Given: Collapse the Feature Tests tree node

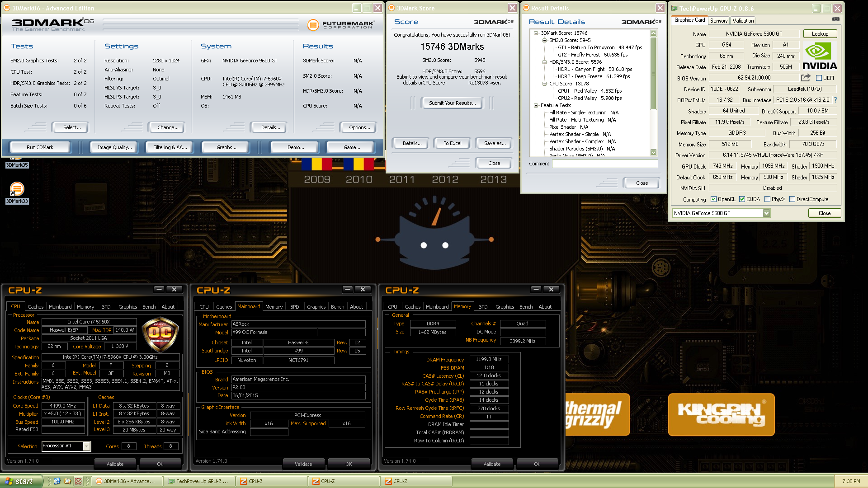Looking at the screenshot, I should (x=536, y=105).
